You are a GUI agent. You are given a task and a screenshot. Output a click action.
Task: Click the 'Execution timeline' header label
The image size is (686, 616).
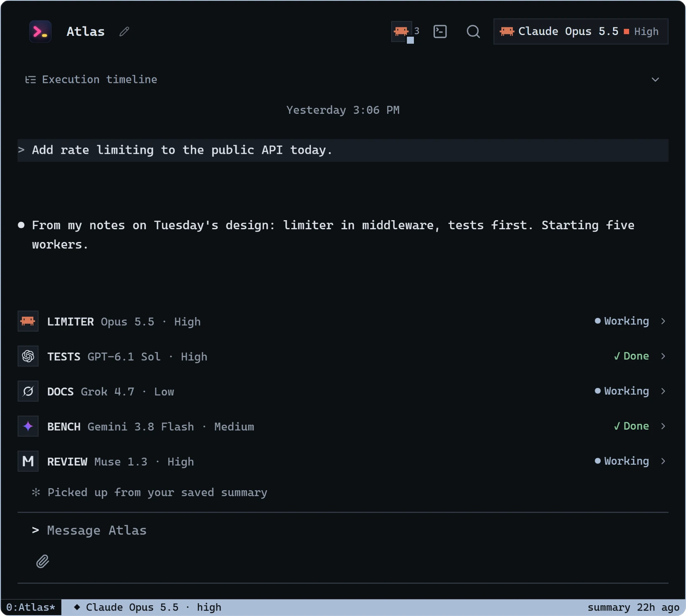pyautogui.click(x=100, y=80)
